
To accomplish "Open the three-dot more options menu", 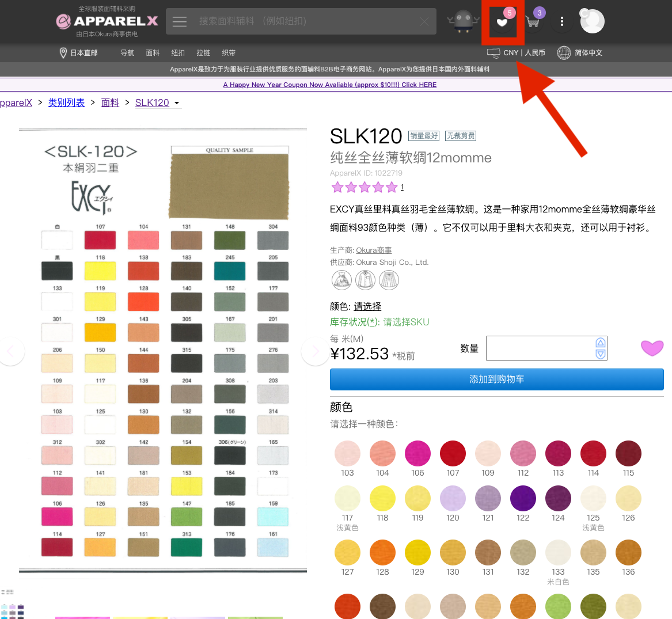I will pos(561,22).
